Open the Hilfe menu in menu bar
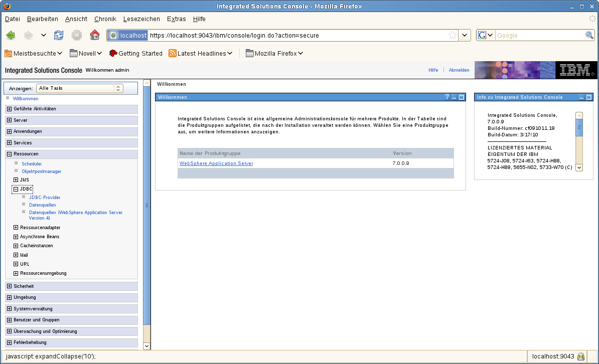This screenshot has height=364, width=599. (199, 19)
